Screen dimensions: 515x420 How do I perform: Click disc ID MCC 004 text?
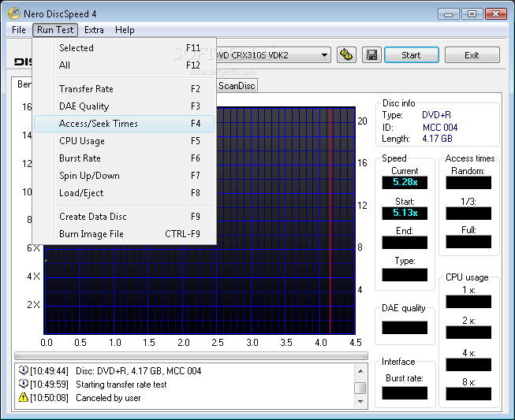click(440, 128)
